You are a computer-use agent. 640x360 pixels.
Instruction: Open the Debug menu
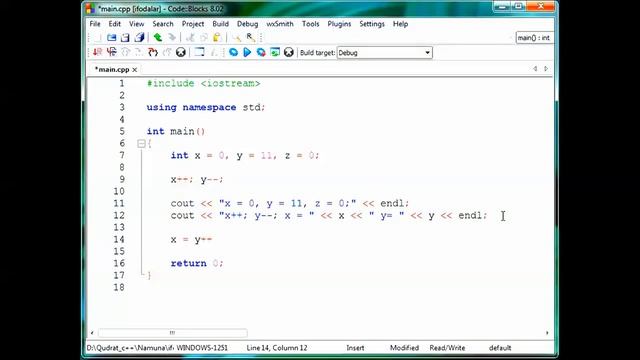click(x=247, y=24)
